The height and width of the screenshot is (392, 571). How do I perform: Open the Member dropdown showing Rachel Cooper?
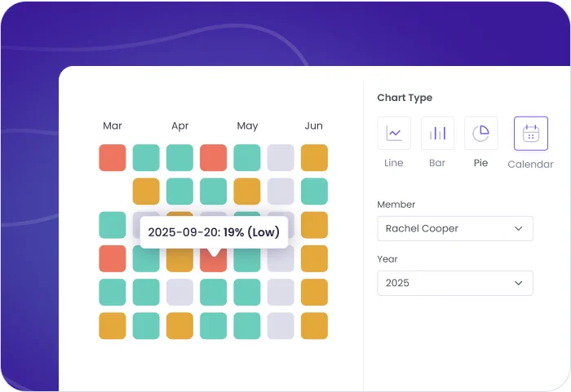[x=454, y=229]
